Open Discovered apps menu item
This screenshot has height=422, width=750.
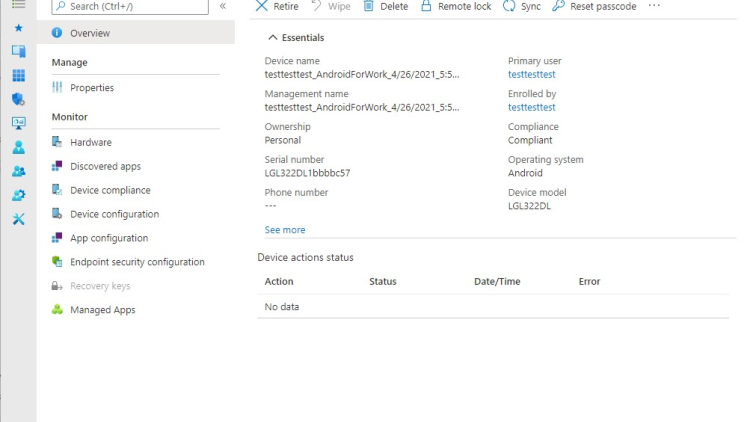tap(105, 166)
